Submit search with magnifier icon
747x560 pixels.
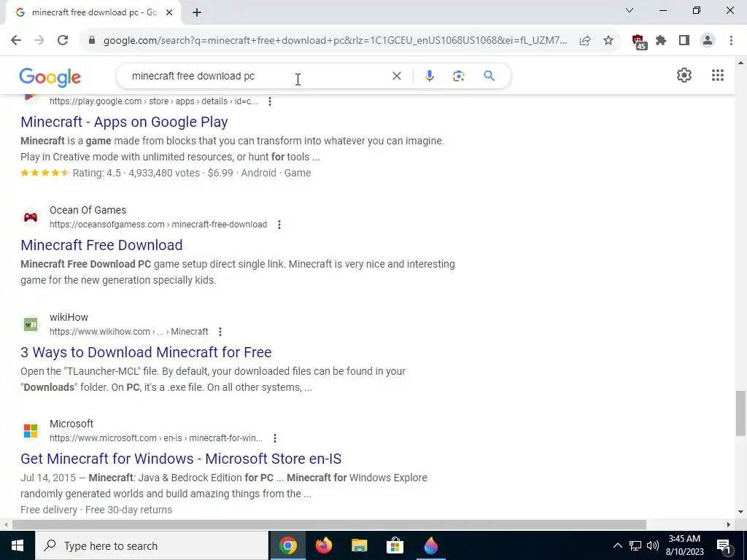click(489, 76)
